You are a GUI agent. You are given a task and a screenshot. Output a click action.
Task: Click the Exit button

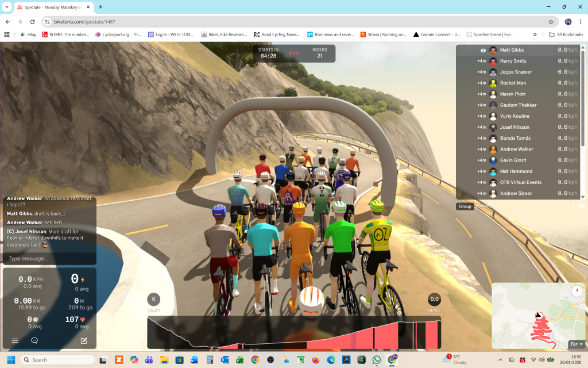294,53
